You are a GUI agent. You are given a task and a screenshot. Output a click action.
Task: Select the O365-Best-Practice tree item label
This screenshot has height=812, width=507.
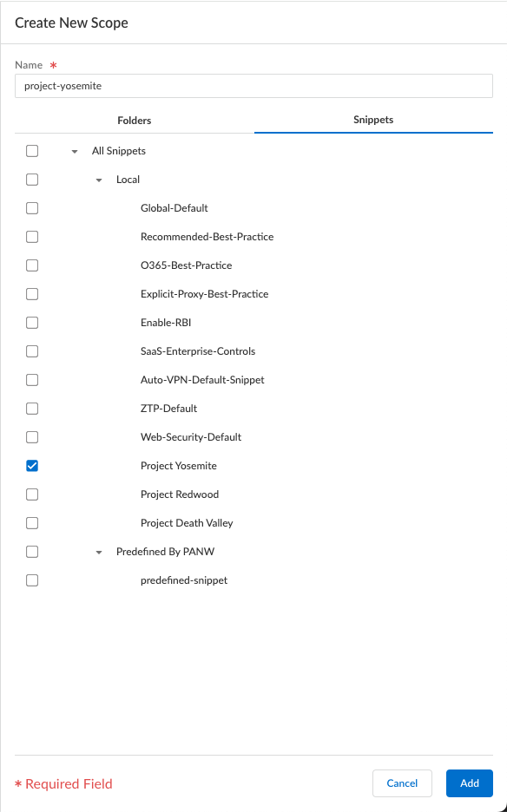pos(186,265)
